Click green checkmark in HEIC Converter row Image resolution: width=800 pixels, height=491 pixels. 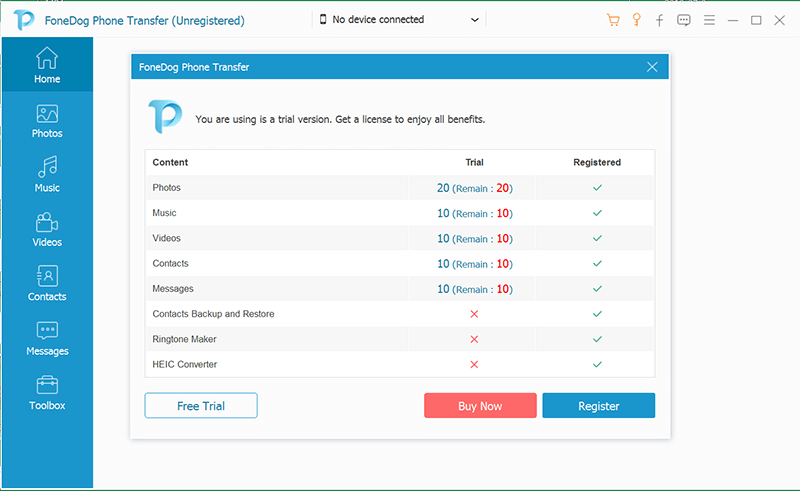[x=597, y=364]
